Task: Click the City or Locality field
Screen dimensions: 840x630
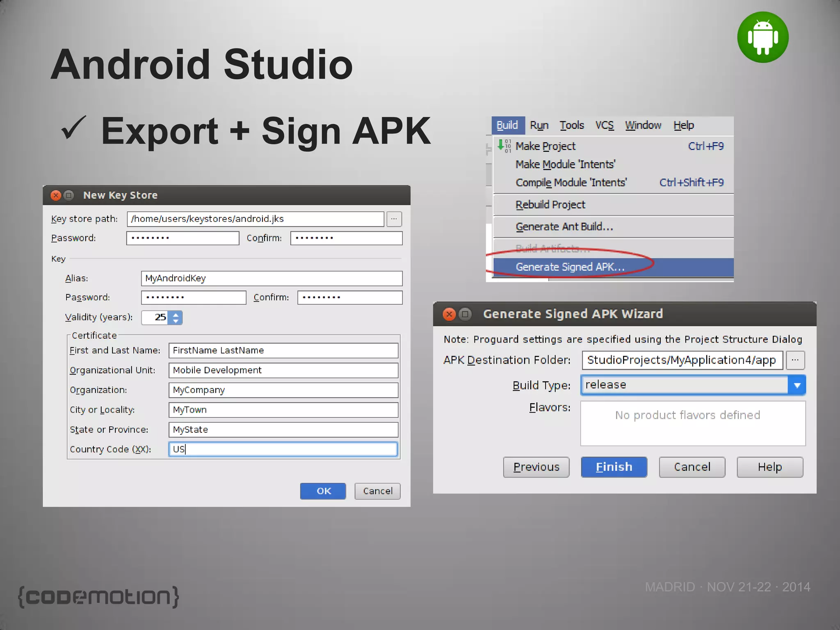Action: click(283, 410)
